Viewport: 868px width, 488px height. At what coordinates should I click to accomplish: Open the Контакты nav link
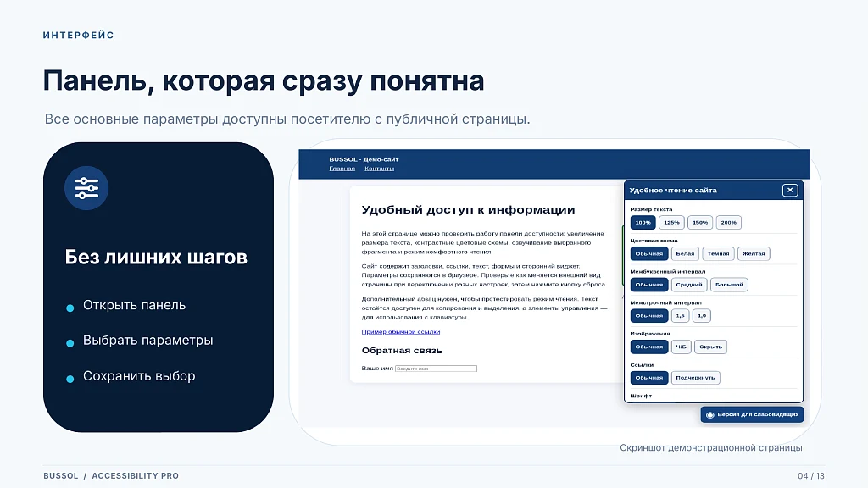[379, 169]
